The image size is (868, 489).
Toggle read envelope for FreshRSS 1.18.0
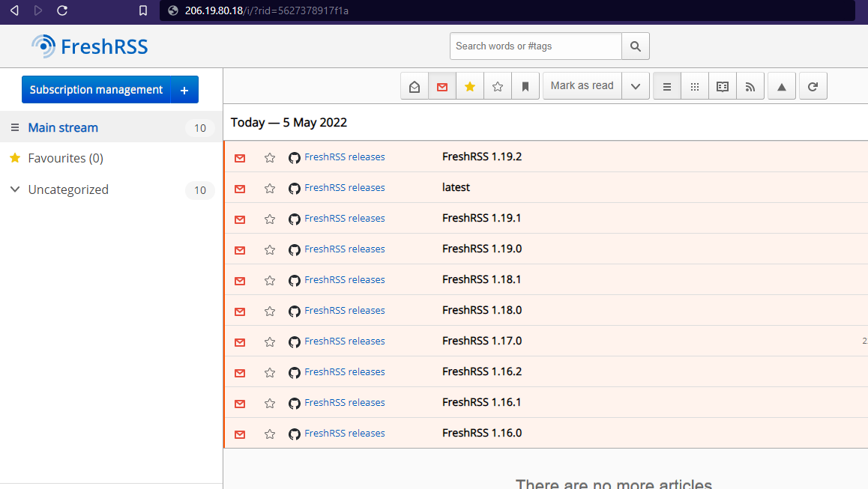click(240, 312)
